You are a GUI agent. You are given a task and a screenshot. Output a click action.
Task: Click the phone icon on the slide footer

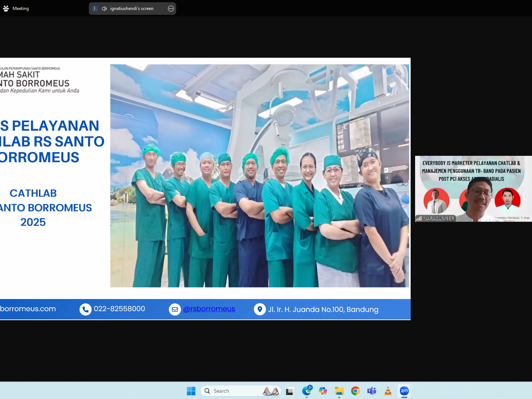(85, 309)
